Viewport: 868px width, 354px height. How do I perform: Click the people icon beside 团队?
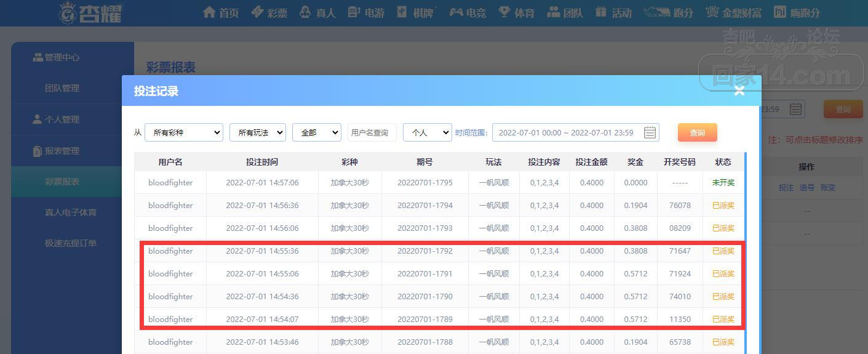click(x=553, y=12)
